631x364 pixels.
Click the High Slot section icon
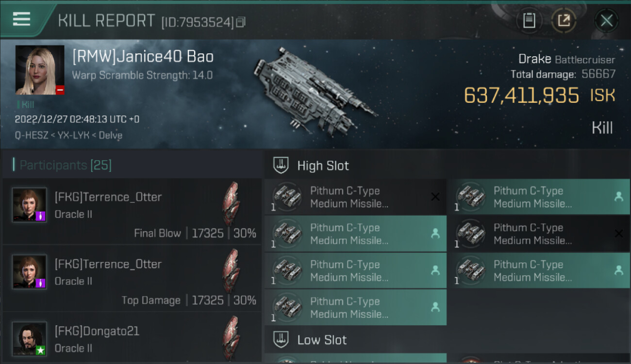tap(281, 165)
